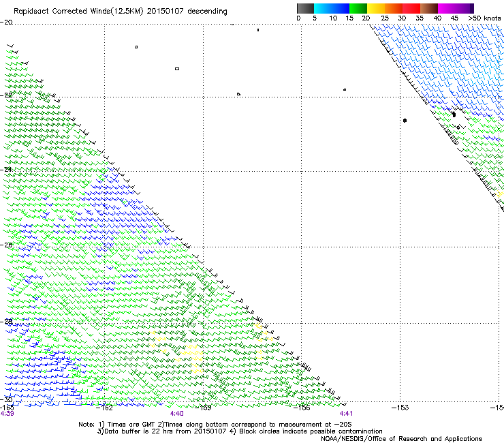Click the -24 latitude axis label
The width and height of the screenshot is (504, 443).
pyautogui.click(x=6, y=170)
